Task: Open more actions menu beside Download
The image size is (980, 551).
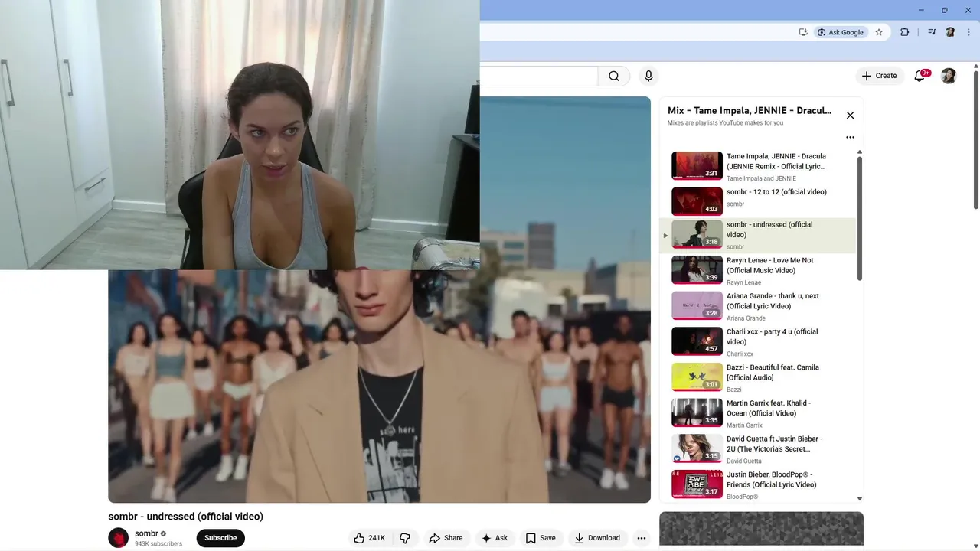Action: (x=642, y=538)
